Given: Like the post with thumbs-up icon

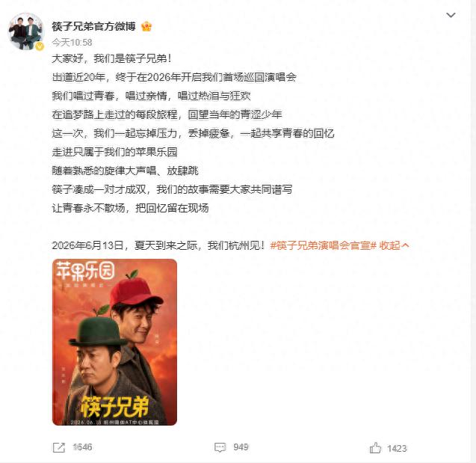Looking at the screenshot, I should (x=375, y=448).
